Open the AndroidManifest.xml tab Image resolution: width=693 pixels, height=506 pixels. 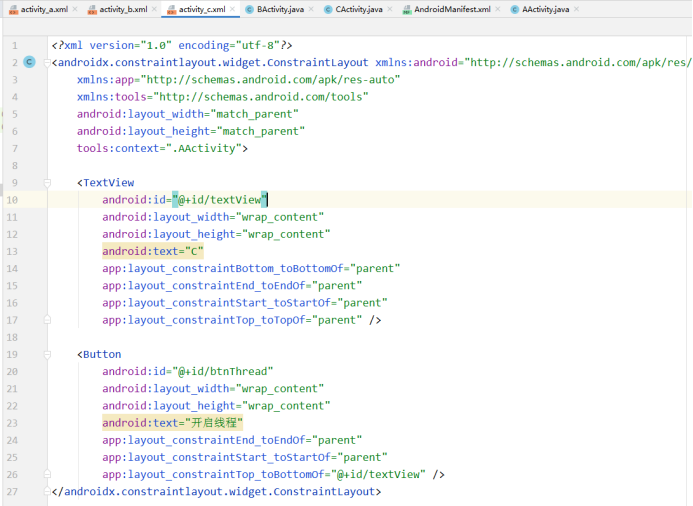click(x=452, y=9)
